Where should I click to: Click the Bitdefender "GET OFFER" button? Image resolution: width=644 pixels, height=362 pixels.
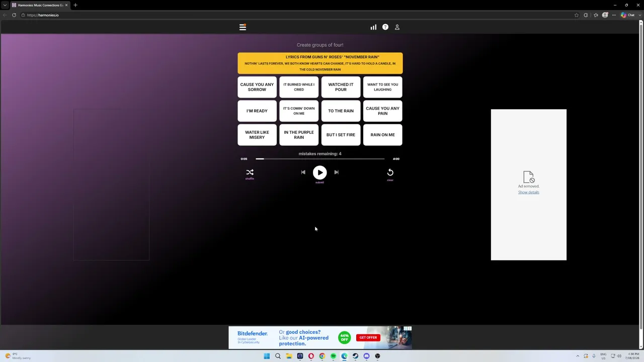[368, 337]
